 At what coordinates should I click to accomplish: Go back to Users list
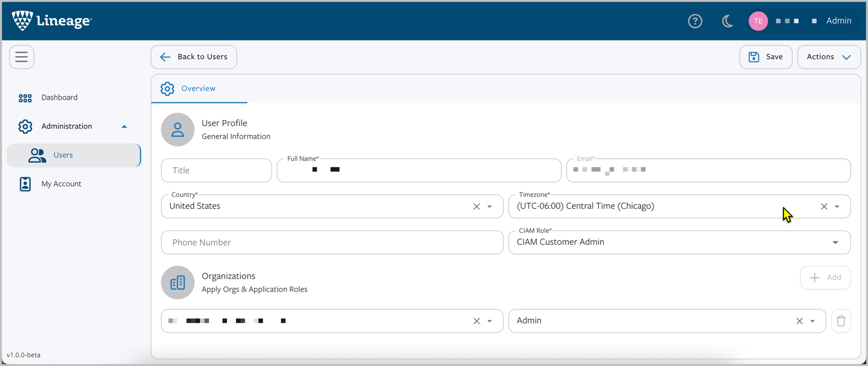click(x=194, y=57)
